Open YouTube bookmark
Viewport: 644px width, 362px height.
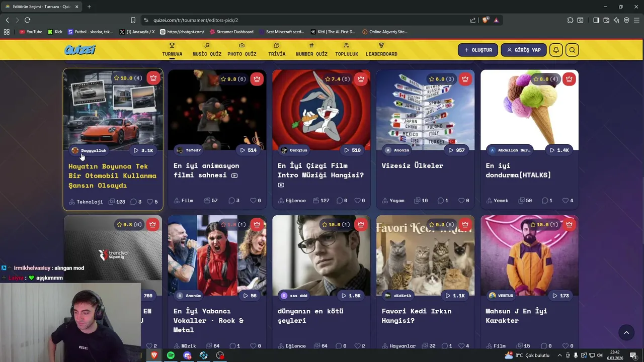tap(31, 32)
